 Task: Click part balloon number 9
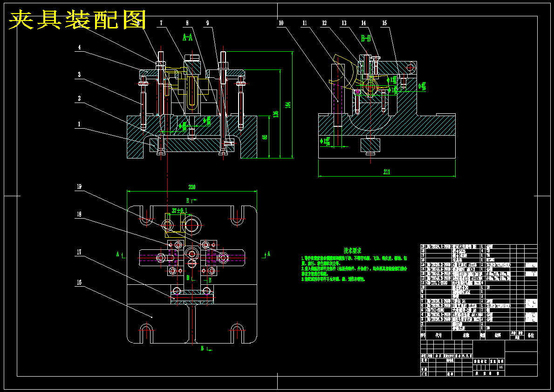click(208, 23)
